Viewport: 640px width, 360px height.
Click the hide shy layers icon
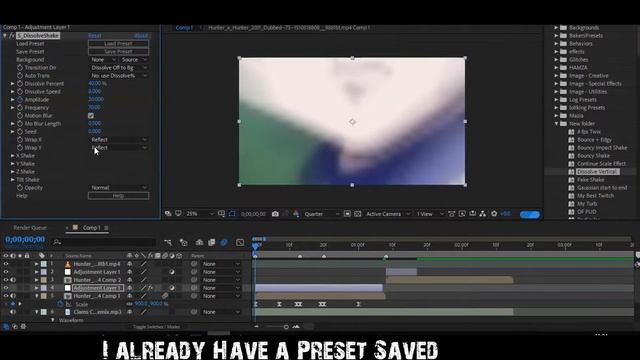(x=199, y=242)
